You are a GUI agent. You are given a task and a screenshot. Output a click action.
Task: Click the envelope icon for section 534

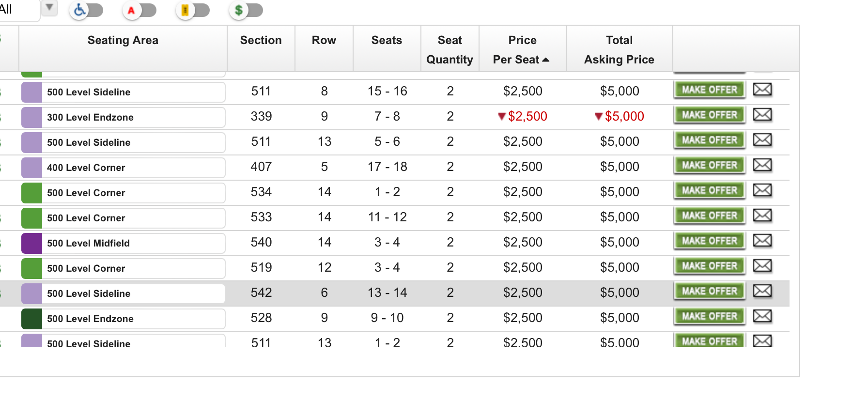[x=762, y=190]
